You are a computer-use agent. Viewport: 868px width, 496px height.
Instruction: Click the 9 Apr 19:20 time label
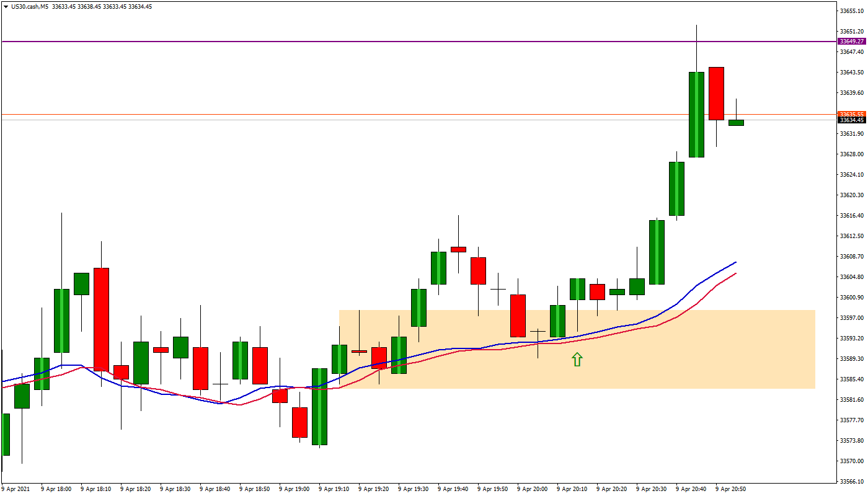(374, 489)
